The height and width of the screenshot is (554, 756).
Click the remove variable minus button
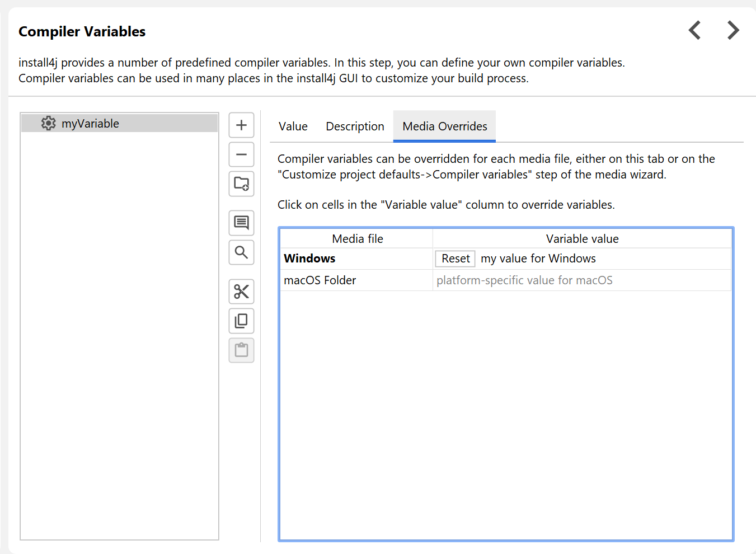tap(241, 154)
